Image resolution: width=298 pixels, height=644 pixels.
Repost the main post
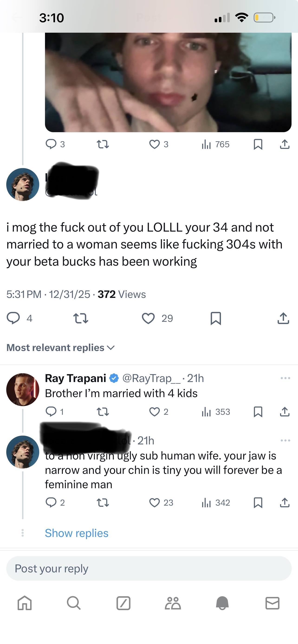pyautogui.click(x=81, y=318)
